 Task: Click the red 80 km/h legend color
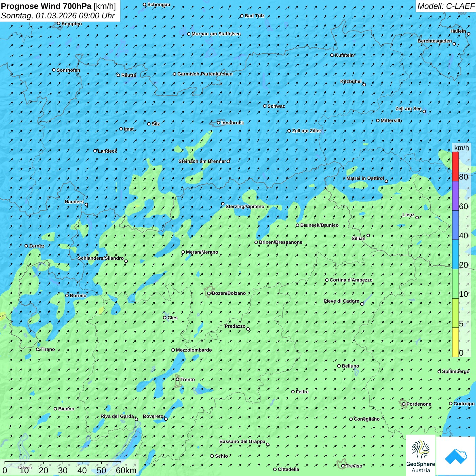[x=455, y=166]
